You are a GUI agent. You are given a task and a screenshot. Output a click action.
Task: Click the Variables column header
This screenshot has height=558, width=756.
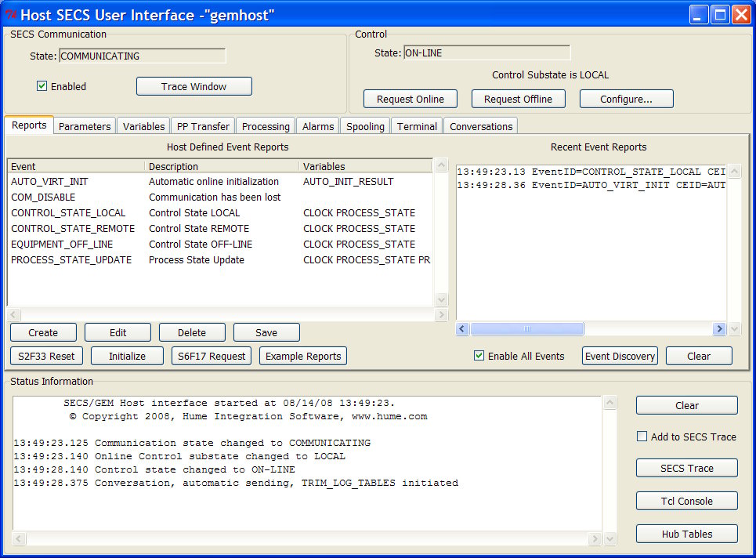pyautogui.click(x=366, y=166)
